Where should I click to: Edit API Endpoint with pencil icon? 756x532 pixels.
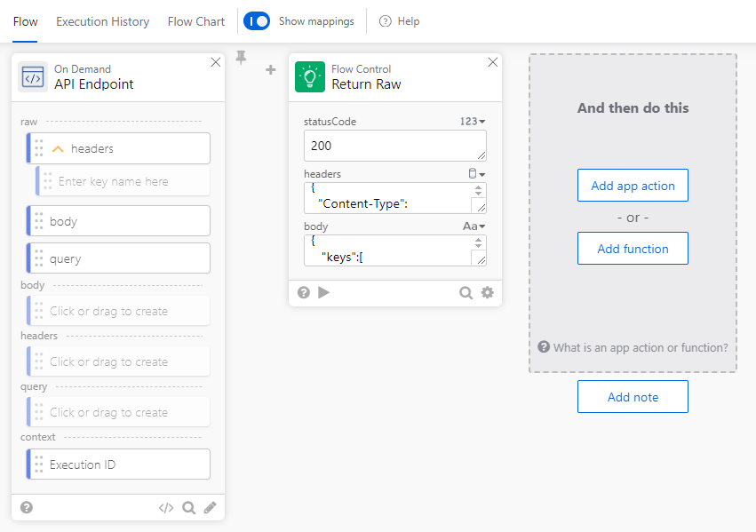211,507
